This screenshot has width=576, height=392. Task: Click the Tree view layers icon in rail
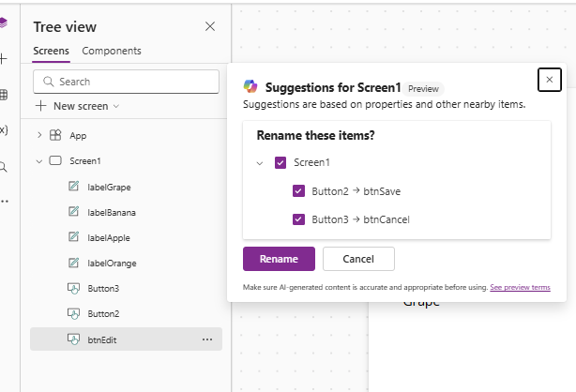pos(4,23)
